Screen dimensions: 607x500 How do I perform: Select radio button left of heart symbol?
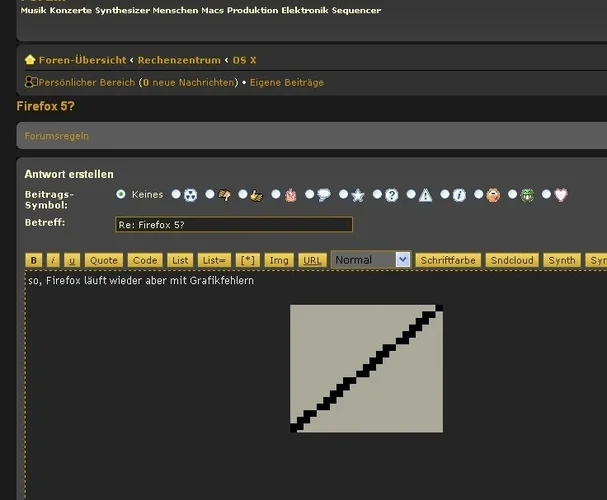point(546,194)
